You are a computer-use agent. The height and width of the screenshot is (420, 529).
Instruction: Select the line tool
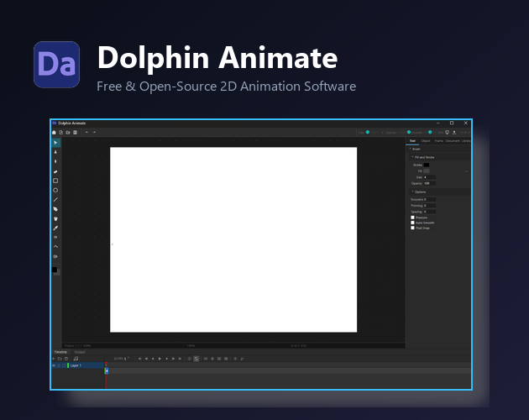[x=55, y=200]
